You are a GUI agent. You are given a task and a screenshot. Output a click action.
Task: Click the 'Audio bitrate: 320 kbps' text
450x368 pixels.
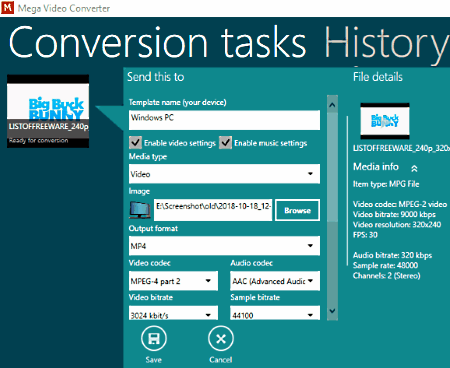click(392, 255)
